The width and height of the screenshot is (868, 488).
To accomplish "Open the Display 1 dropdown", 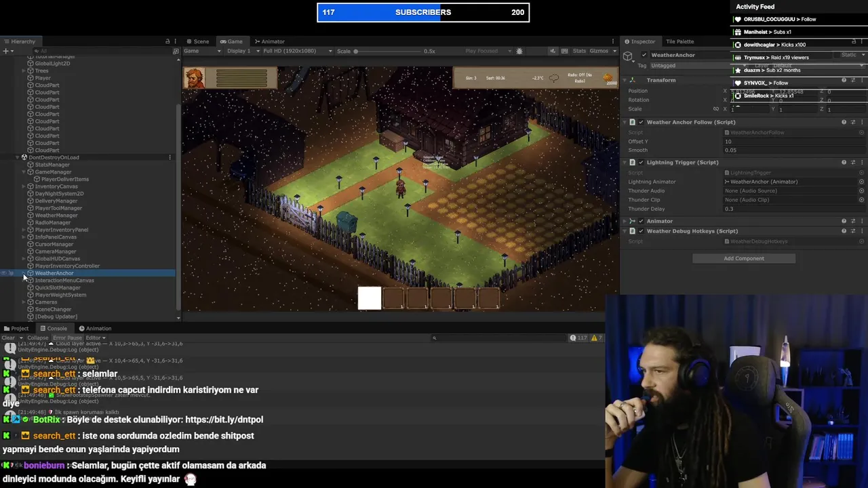I will pyautogui.click(x=242, y=51).
